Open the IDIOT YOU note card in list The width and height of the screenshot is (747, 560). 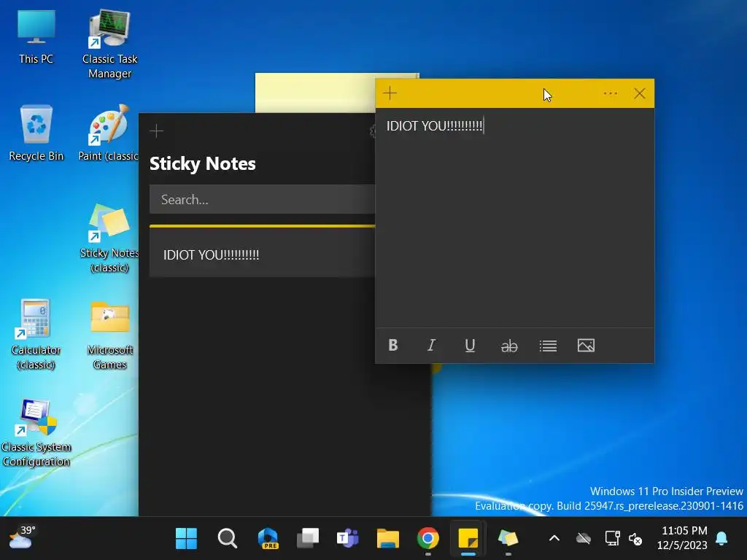tap(262, 252)
